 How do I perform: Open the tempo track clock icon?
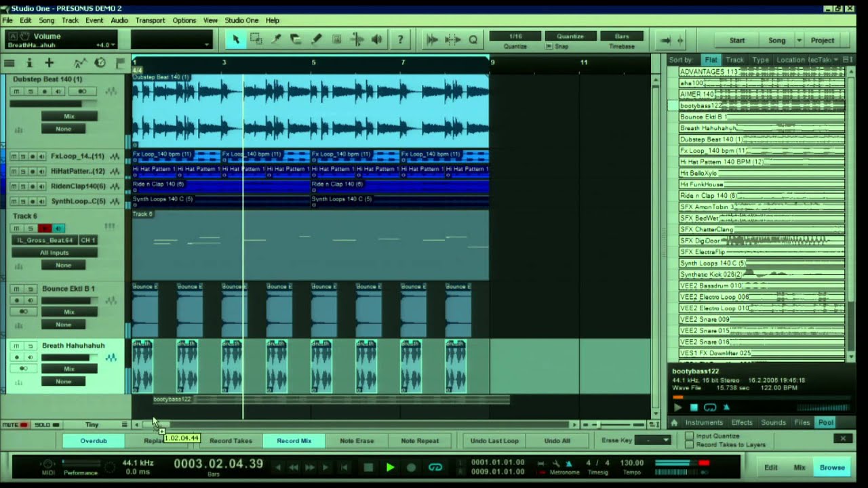pyautogui.click(x=100, y=63)
